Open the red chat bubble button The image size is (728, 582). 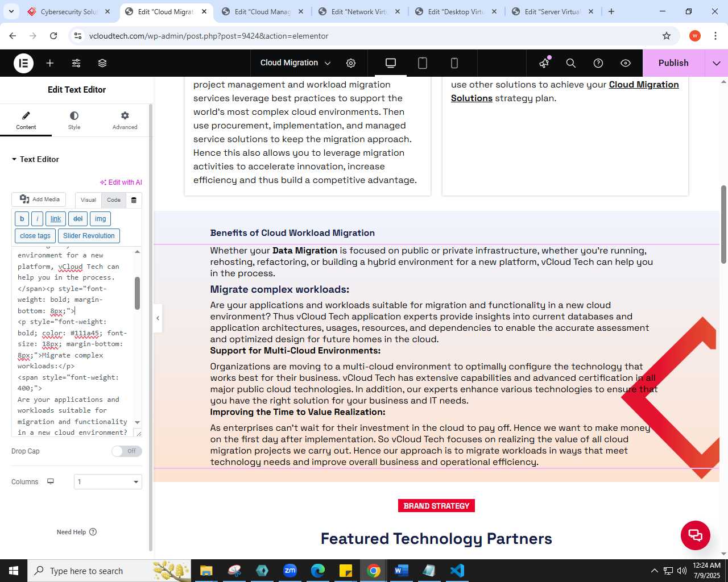pos(696,535)
